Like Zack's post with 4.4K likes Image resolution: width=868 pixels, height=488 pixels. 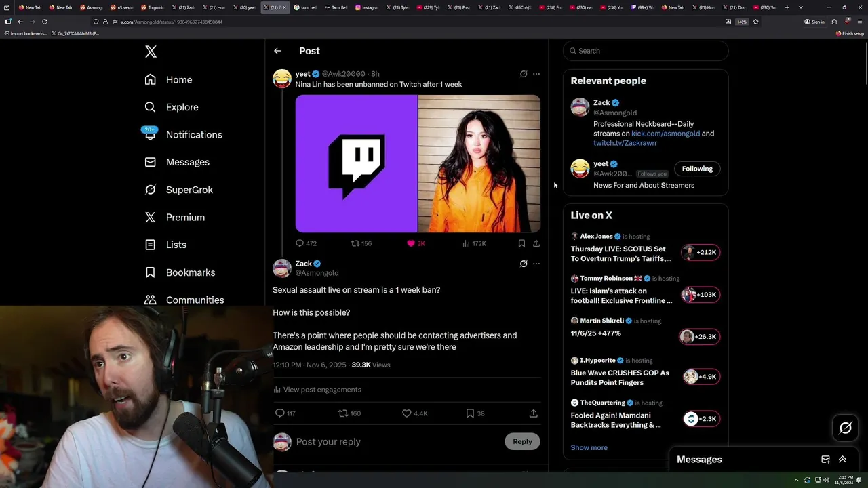pos(414,413)
